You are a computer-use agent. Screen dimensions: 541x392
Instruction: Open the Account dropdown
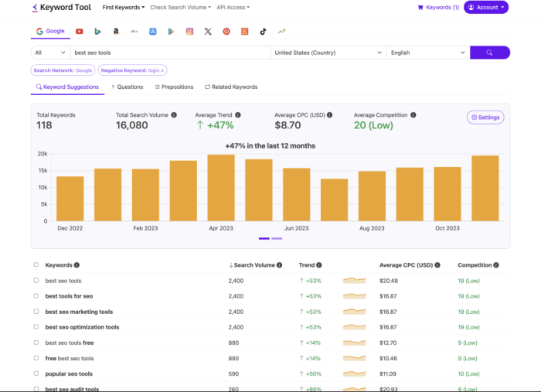point(486,7)
